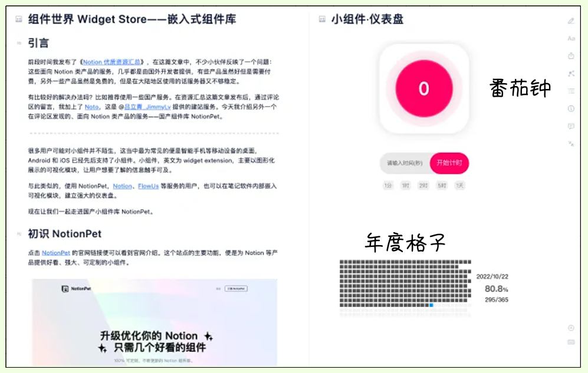This screenshot has height=373, width=588.
Task: Click the 引言 heading text
Action: [x=38, y=44]
